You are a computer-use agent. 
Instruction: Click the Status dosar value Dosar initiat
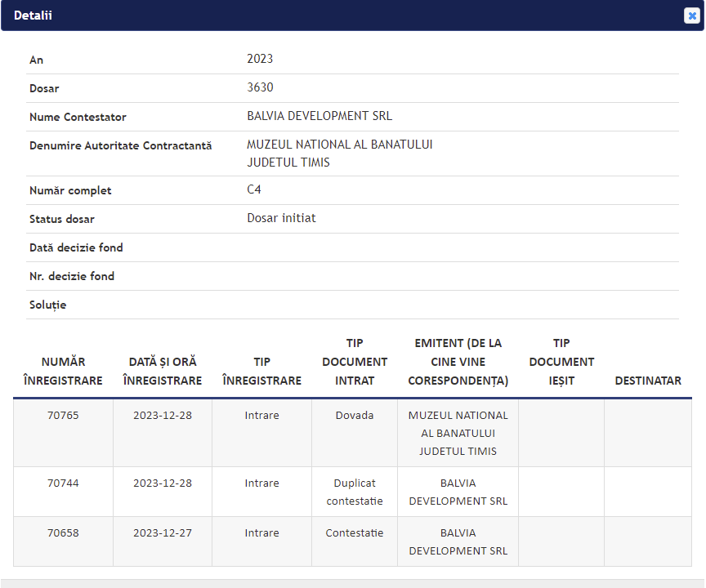tap(281, 218)
